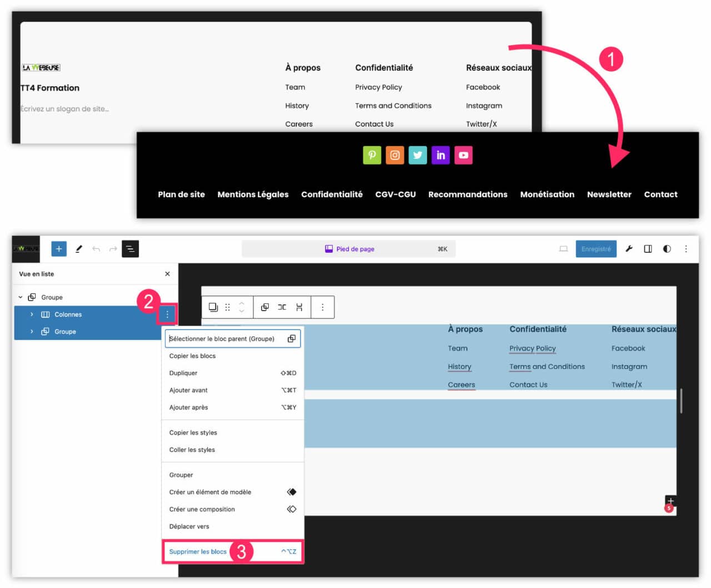Collapse the top-level Groupe tree item

click(21, 297)
